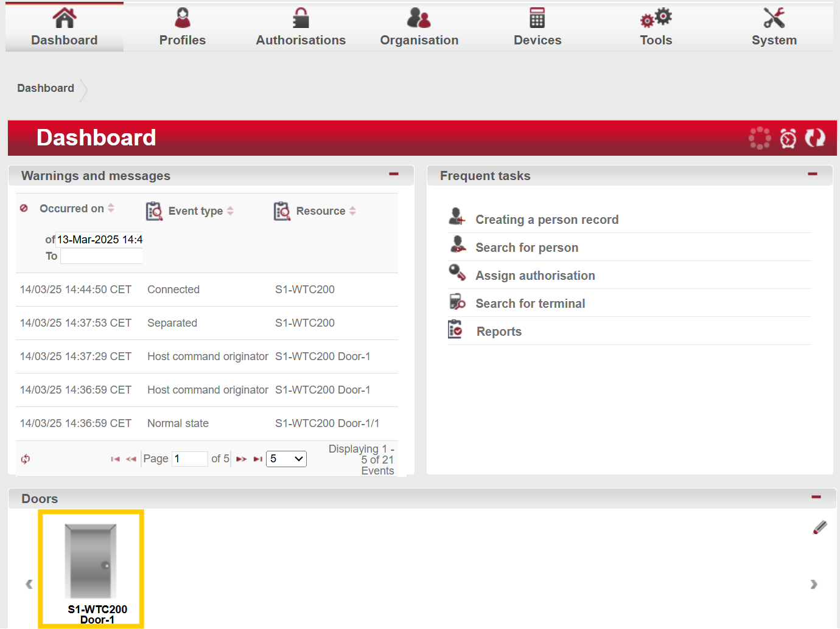The height and width of the screenshot is (629, 840).
Task: Click the alarm clock icon in Dashboard header
Action: pos(788,138)
